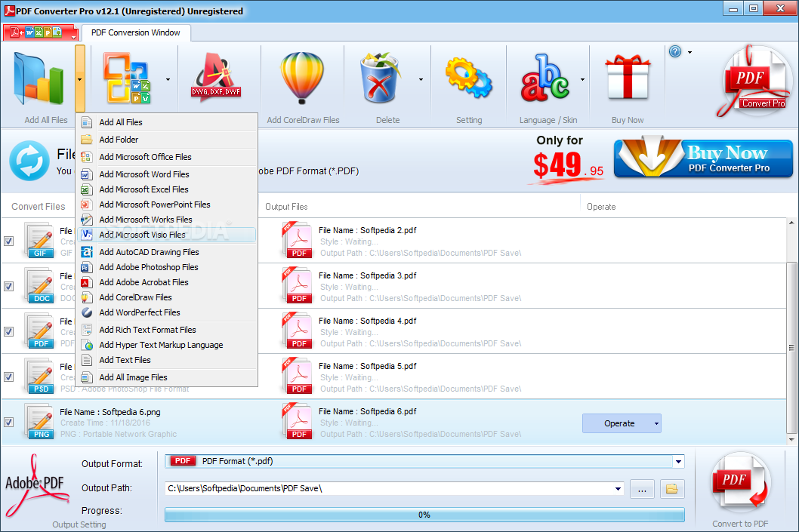799x532 pixels.
Task: Select Add Microsoft Visio Files
Action: 167,235
